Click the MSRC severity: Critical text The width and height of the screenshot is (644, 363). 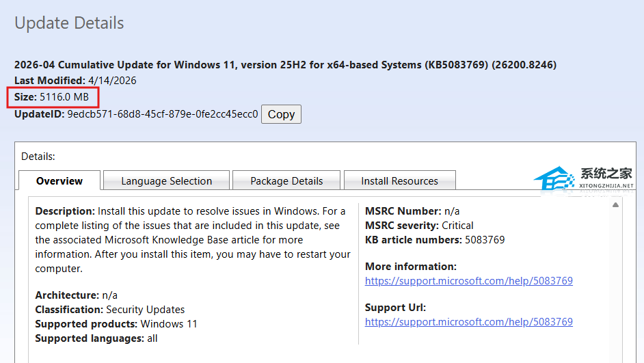(419, 226)
